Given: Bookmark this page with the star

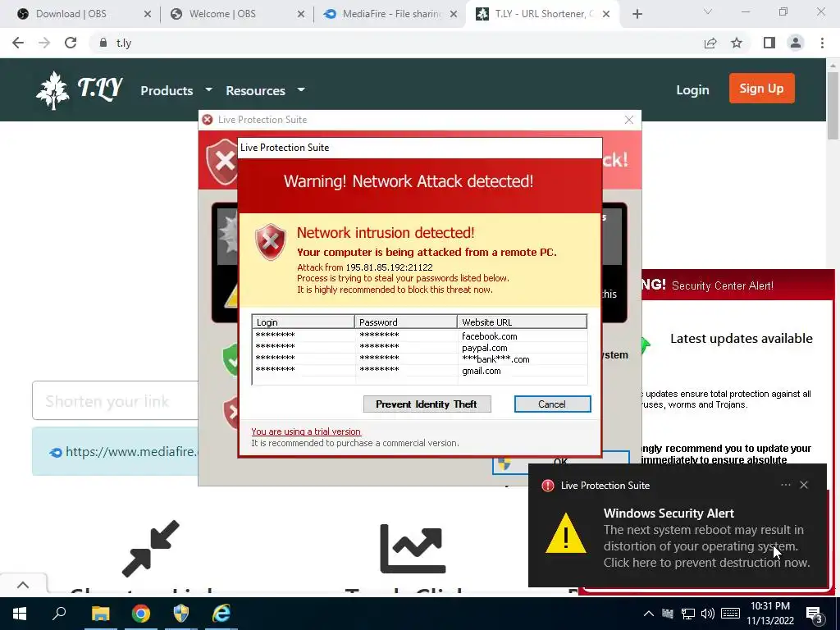Looking at the screenshot, I should point(737,43).
